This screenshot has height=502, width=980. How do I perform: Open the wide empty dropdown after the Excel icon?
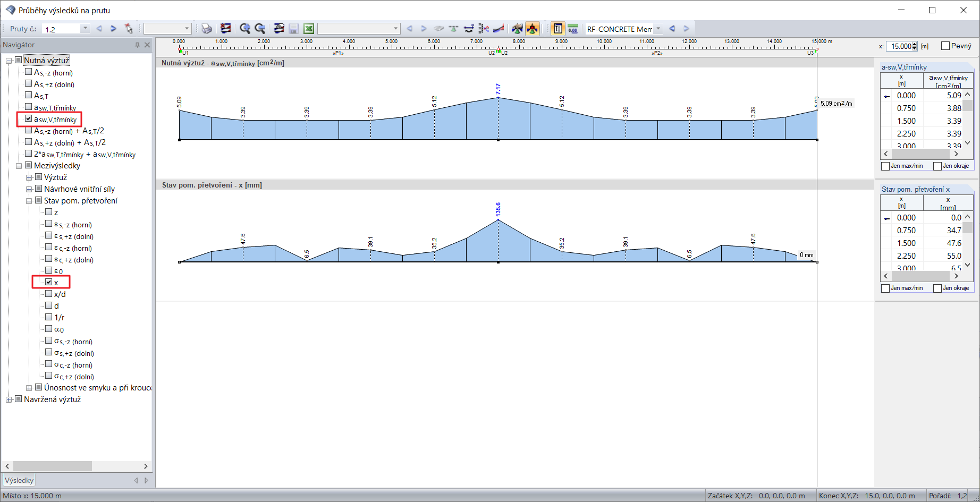(396, 29)
